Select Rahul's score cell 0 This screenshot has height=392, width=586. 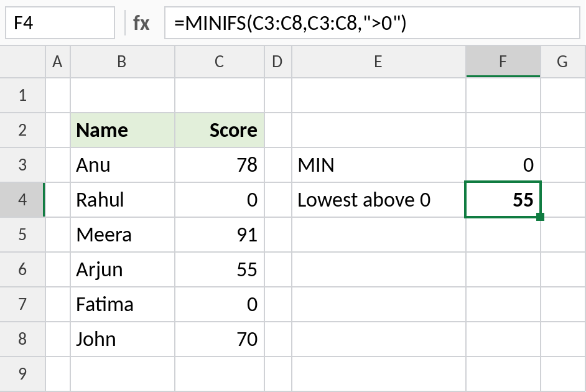220,200
